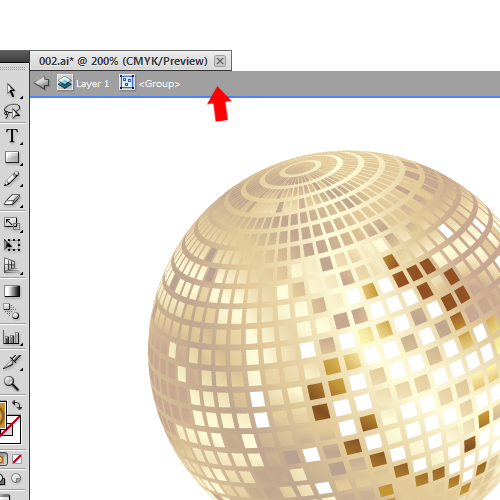
Task: Select the Zoom magnifier tool
Action: tap(11, 384)
